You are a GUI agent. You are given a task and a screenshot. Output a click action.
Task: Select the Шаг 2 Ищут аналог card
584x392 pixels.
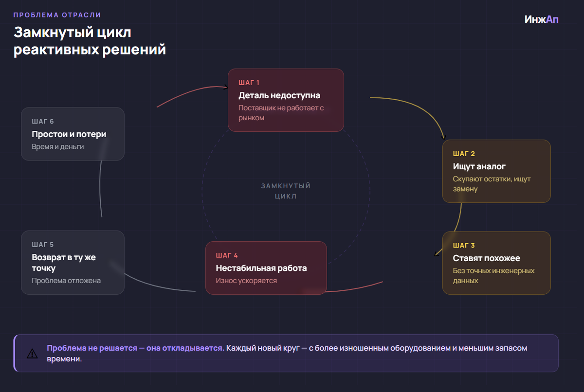(496, 171)
